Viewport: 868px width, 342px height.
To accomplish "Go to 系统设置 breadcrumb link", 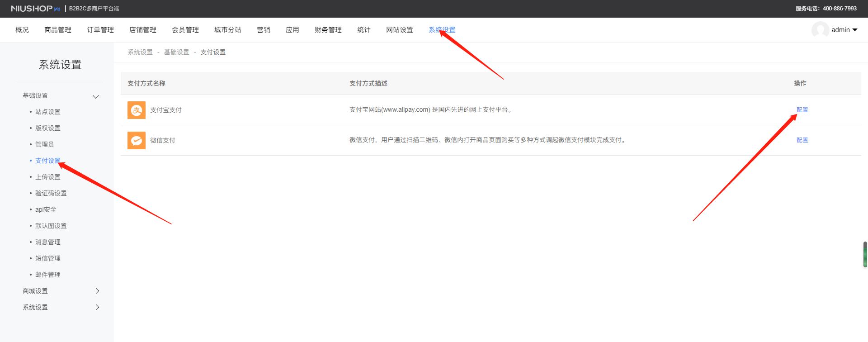I will 140,52.
